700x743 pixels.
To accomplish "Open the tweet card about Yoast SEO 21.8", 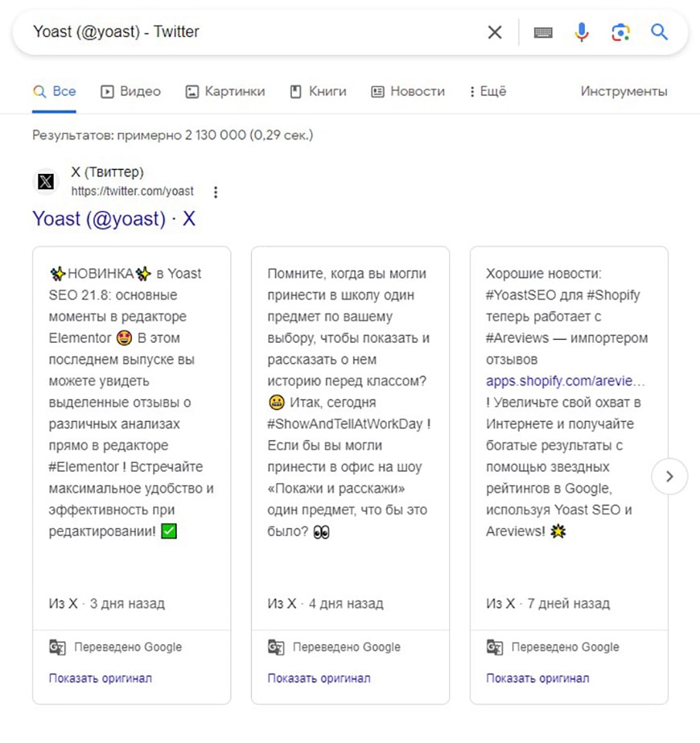I will point(132,475).
